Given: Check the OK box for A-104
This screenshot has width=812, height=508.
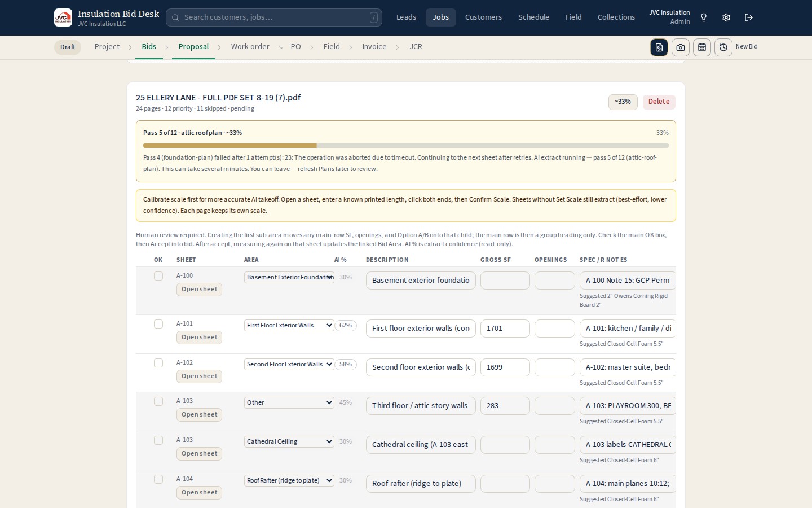Looking at the screenshot, I should (158, 479).
